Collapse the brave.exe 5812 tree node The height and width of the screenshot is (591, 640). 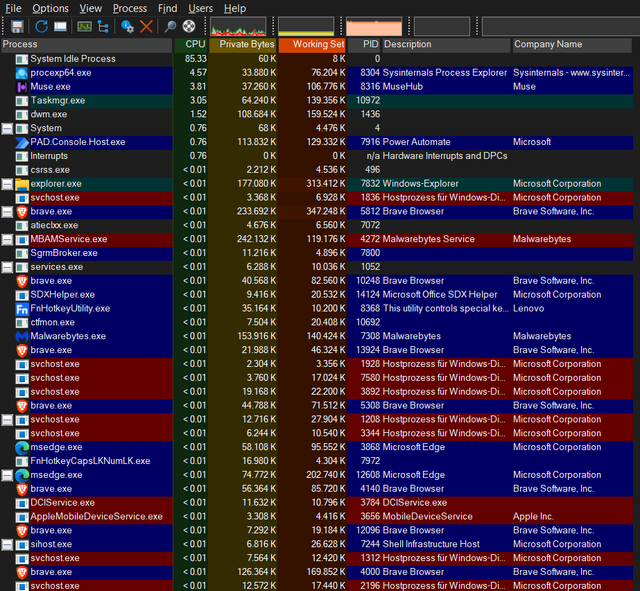click(x=7, y=212)
